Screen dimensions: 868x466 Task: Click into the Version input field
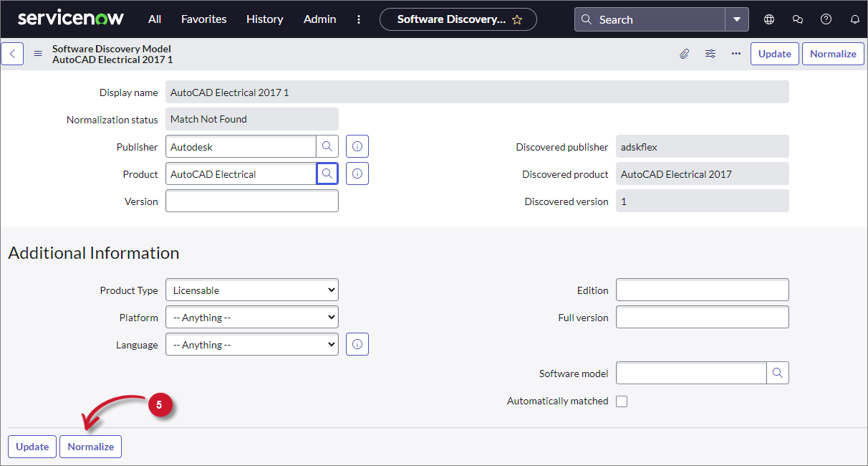pyautogui.click(x=251, y=201)
